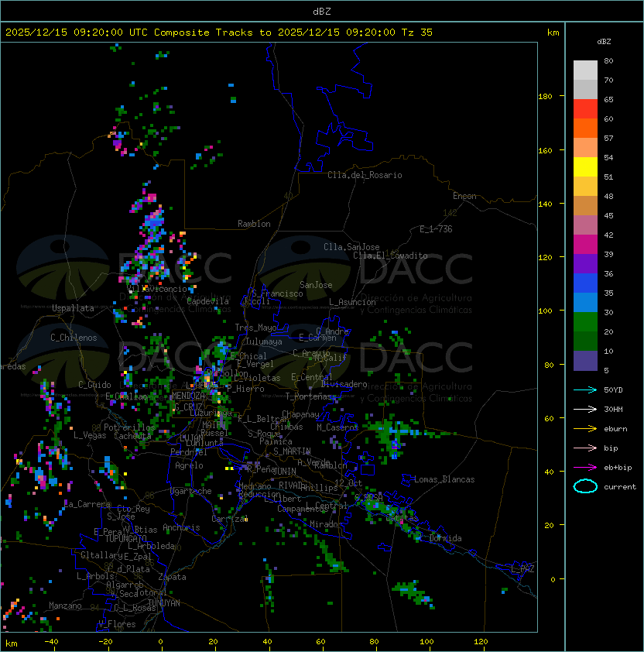Select the bright yellow 51-54 dBZ swatch

pyautogui.click(x=585, y=167)
